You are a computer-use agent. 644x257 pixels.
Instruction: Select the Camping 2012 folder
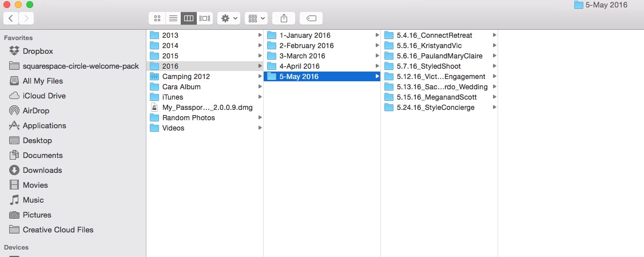[205, 77]
